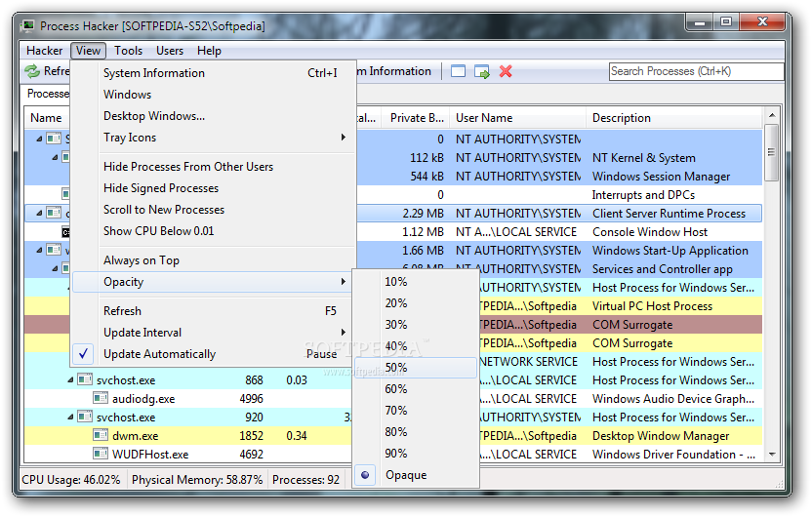The width and height of the screenshot is (812, 517).
Task: Click vertical scrollbar up arrow
Action: click(772, 115)
